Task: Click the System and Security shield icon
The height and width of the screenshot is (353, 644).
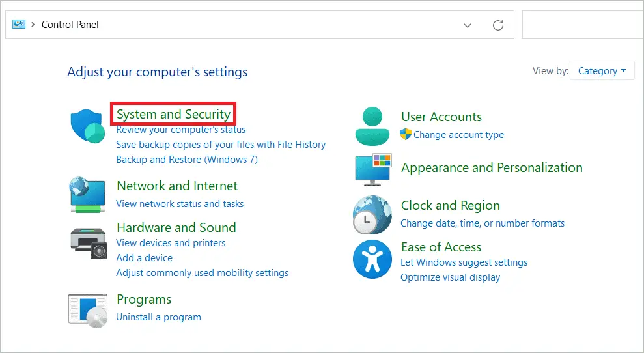Action: pos(87,126)
